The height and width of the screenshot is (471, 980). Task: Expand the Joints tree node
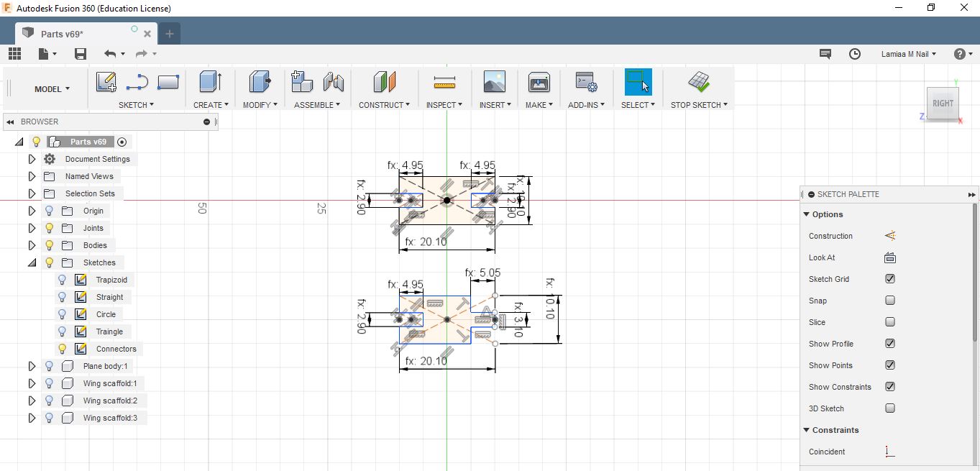click(32, 228)
